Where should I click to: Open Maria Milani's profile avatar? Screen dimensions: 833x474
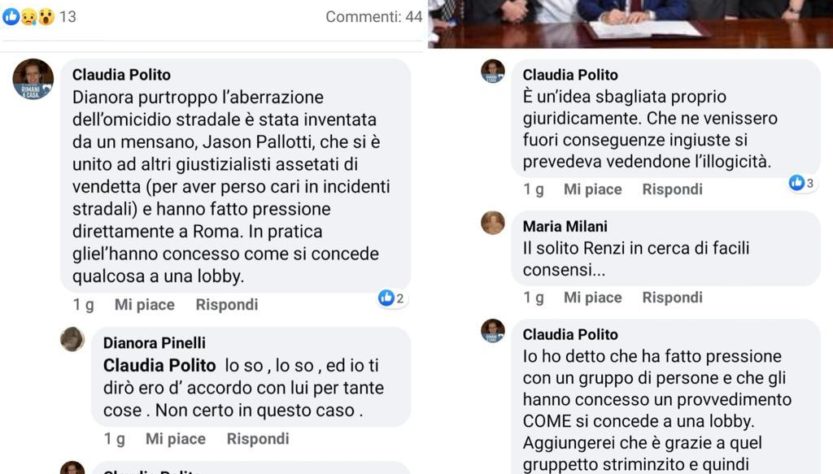(493, 223)
